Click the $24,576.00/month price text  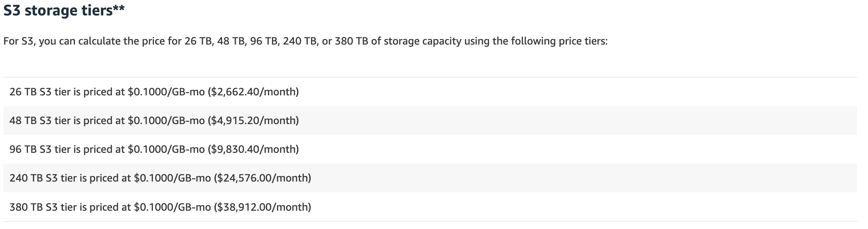[262, 178]
